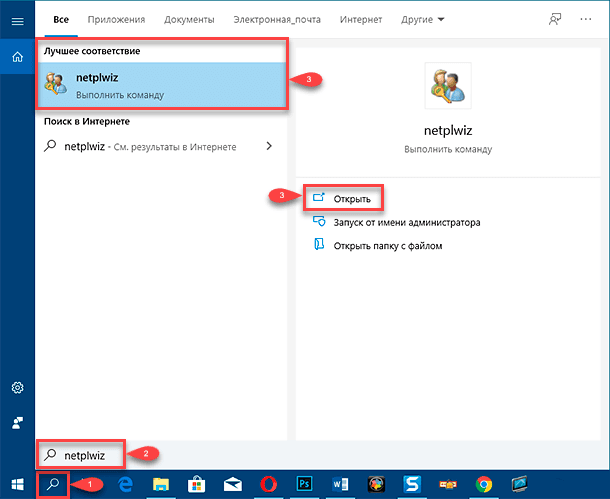Click Открыть папку с файлом

click(388, 246)
